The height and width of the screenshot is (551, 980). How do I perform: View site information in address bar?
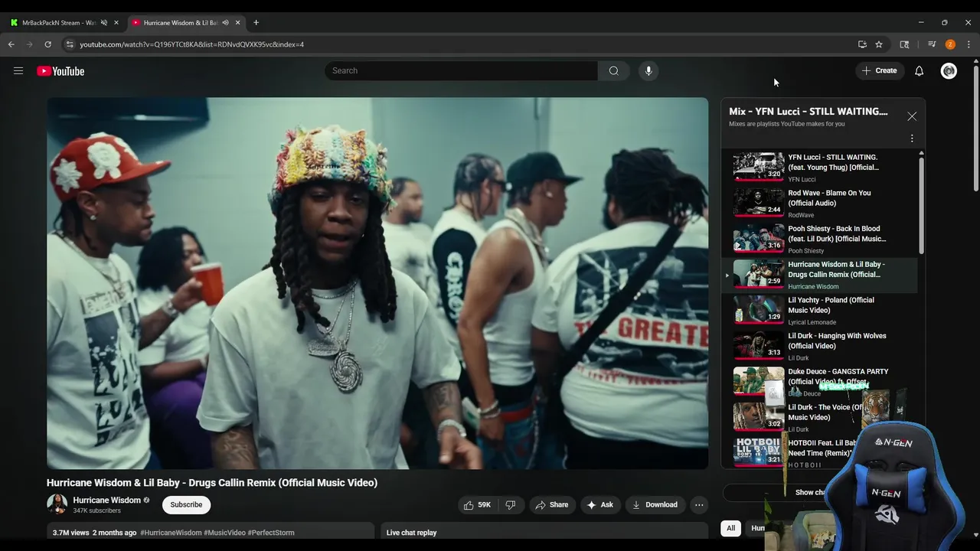tap(70, 44)
